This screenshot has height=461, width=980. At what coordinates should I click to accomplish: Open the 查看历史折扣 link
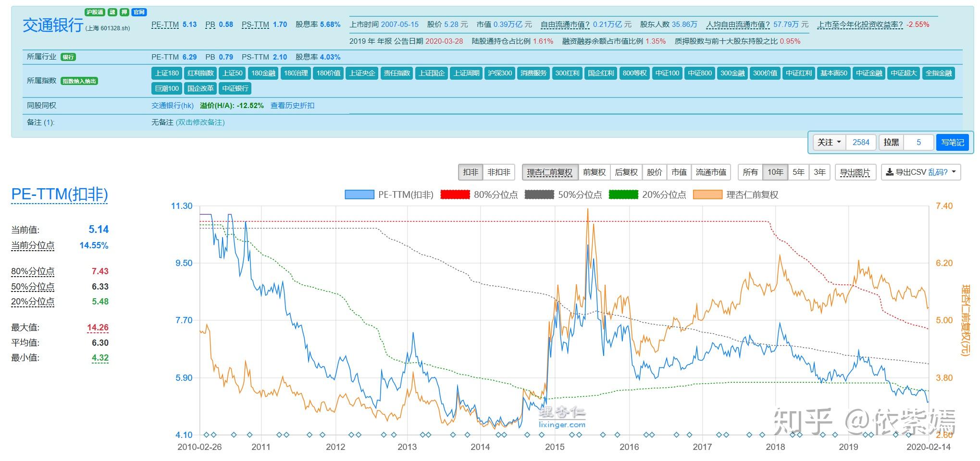[292, 106]
